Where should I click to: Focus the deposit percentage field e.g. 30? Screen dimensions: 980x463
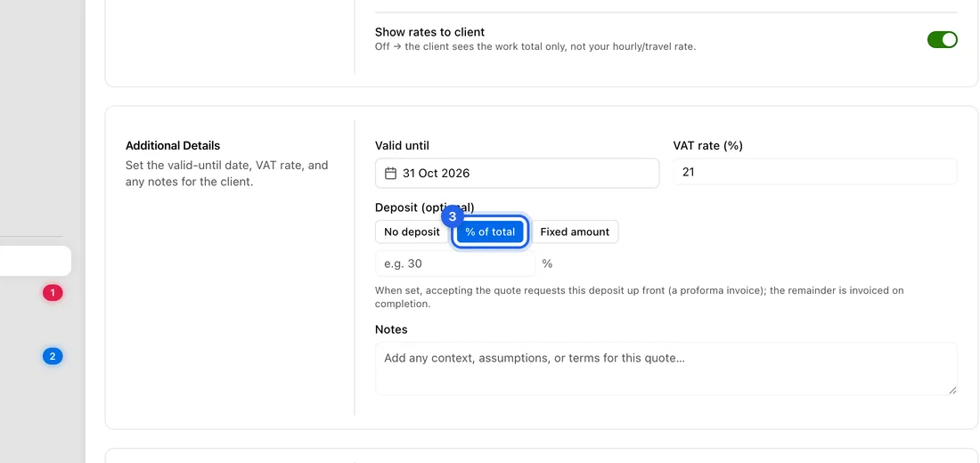pyautogui.click(x=455, y=264)
